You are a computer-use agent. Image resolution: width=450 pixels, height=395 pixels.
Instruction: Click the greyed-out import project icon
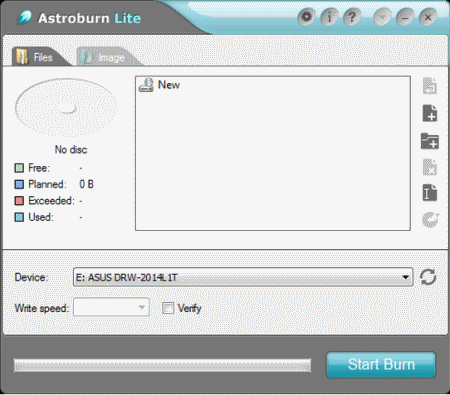[x=430, y=86]
